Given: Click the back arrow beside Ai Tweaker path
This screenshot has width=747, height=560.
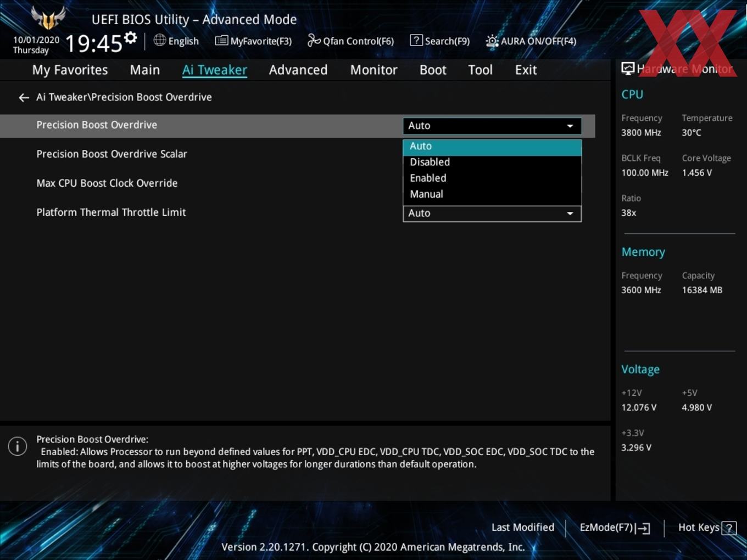Looking at the screenshot, I should (x=24, y=98).
